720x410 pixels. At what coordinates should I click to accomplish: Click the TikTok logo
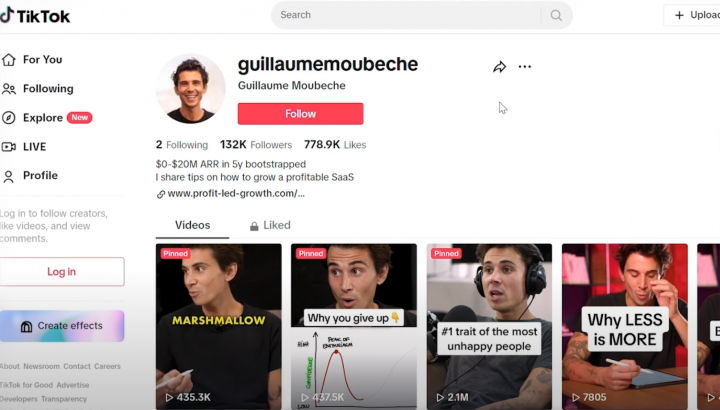click(x=35, y=16)
